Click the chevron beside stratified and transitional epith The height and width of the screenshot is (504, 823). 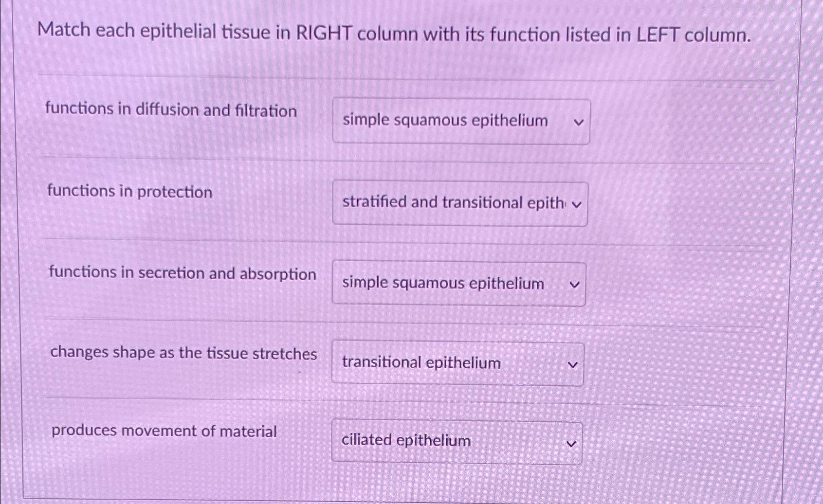click(x=576, y=204)
